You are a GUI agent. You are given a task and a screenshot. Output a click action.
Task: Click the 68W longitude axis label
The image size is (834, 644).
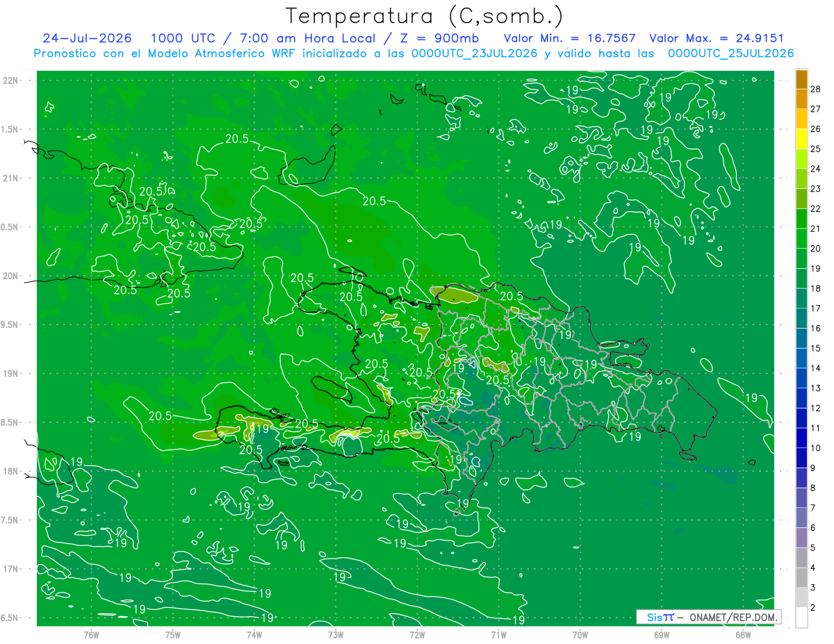(743, 634)
